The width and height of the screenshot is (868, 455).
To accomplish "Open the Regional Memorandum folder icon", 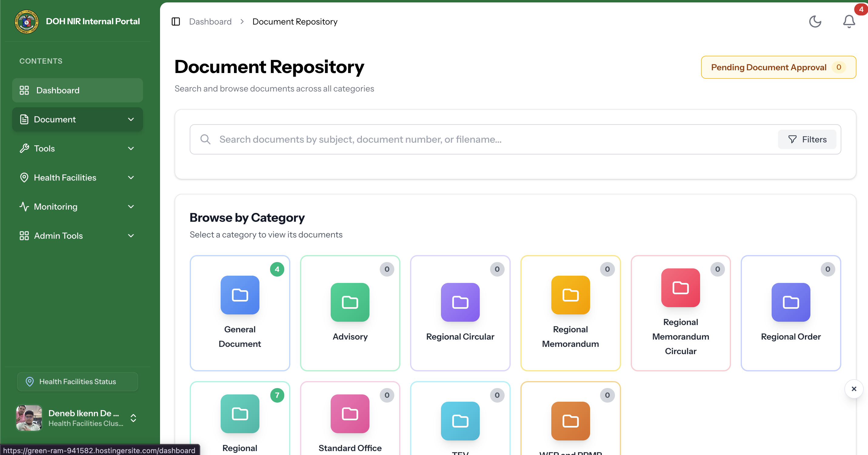I will point(570,295).
